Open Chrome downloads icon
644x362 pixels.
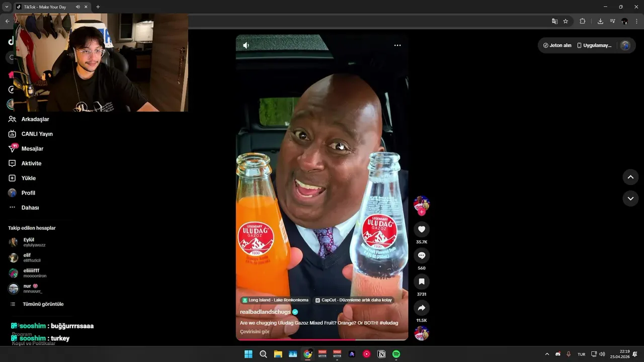600,21
